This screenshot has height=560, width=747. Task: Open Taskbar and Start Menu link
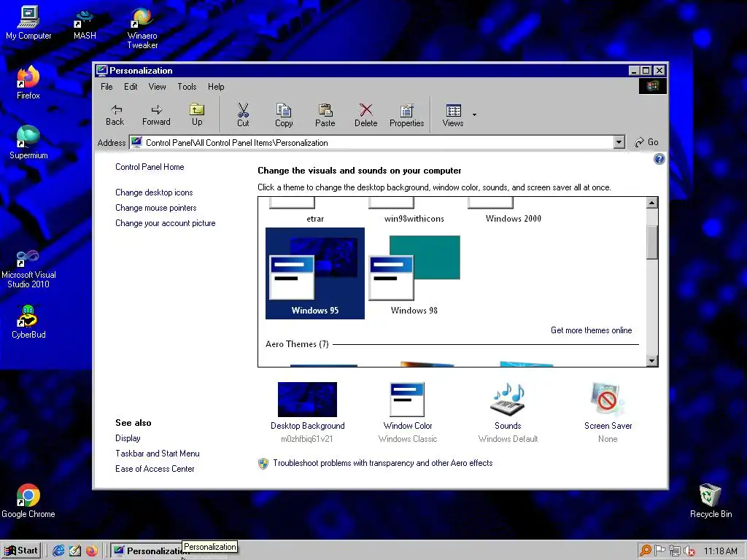158,454
